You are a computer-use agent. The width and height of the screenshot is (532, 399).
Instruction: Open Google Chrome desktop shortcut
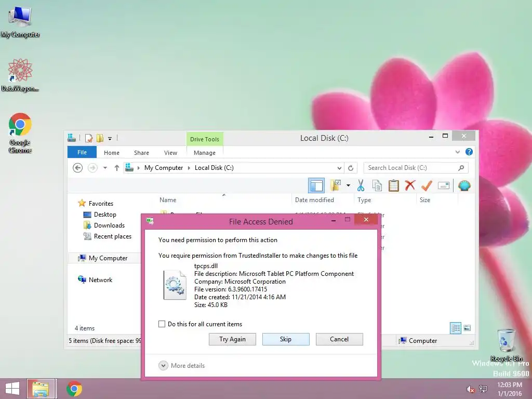(20, 133)
